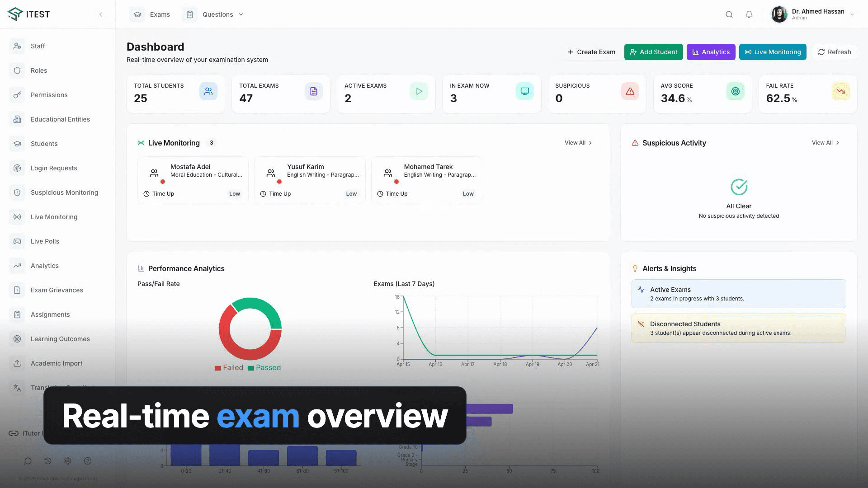Click the ITEST logo icon
868x488 pixels.
point(15,14)
